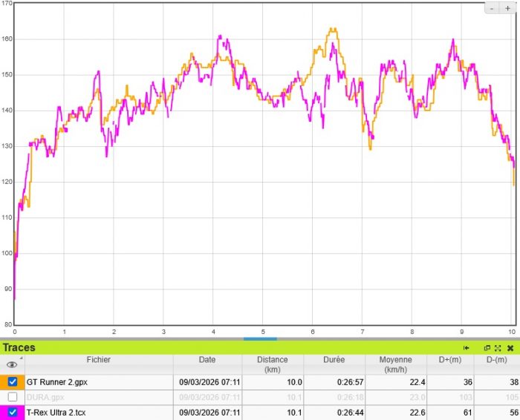Sort traces by Fichier column

tap(97, 360)
